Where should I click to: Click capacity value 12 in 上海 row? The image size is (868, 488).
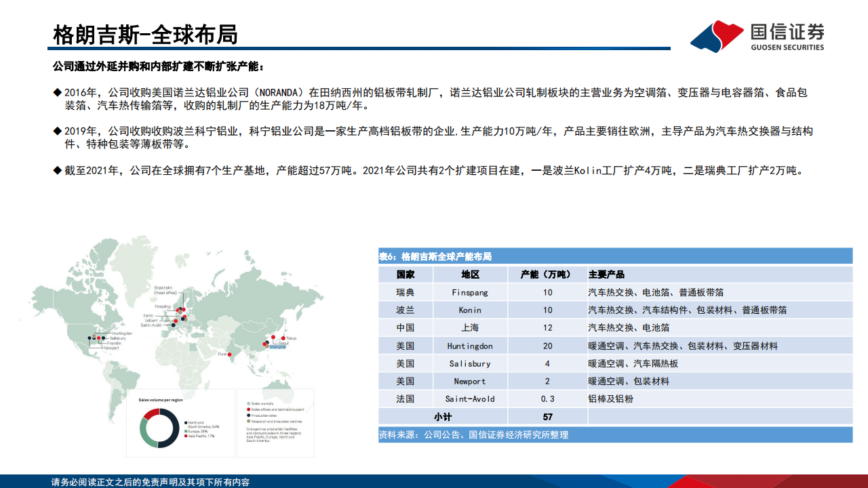tap(548, 327)
